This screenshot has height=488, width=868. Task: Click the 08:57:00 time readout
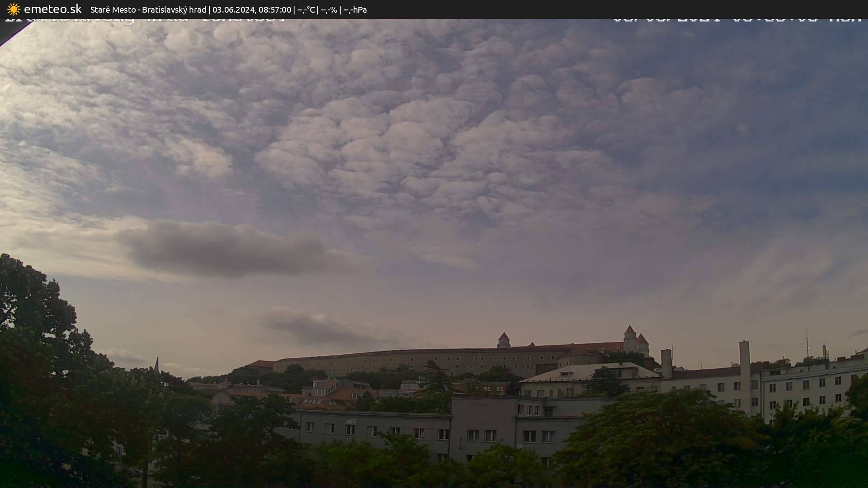(x=274, y=9)
